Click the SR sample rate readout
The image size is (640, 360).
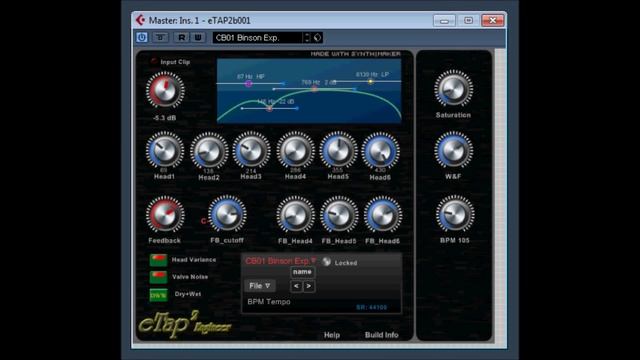(x=371, y=307)
